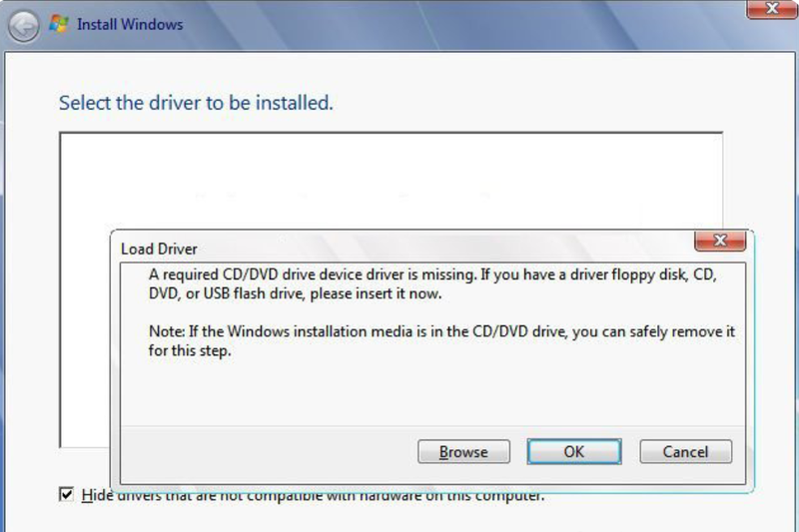Go back using the round arrow button

[x=23, y=26]
